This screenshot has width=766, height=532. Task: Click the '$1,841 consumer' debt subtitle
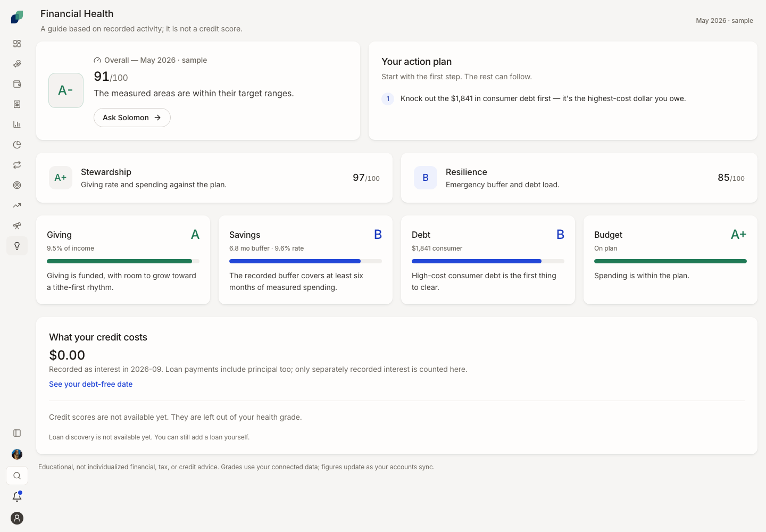[437, 248]
